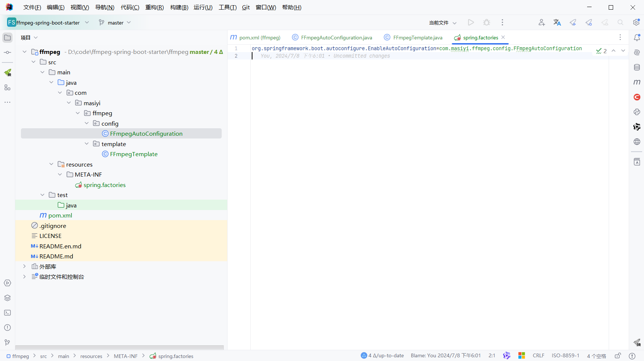Click META-INF breadcrumb in navigation bar
Screen dimensions: 644x361
click(x=126, y=356)
